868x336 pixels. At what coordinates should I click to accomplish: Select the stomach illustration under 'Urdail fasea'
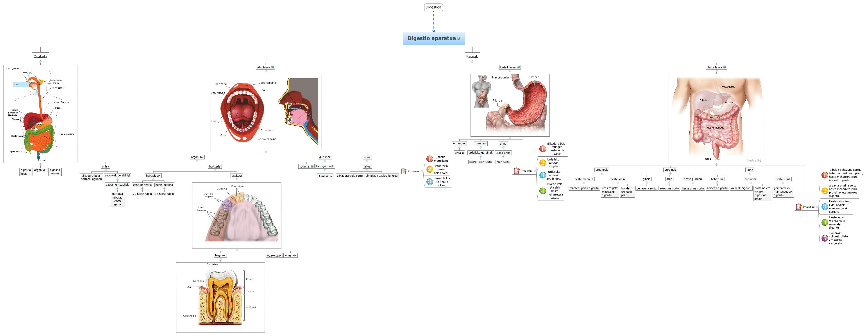510,105
